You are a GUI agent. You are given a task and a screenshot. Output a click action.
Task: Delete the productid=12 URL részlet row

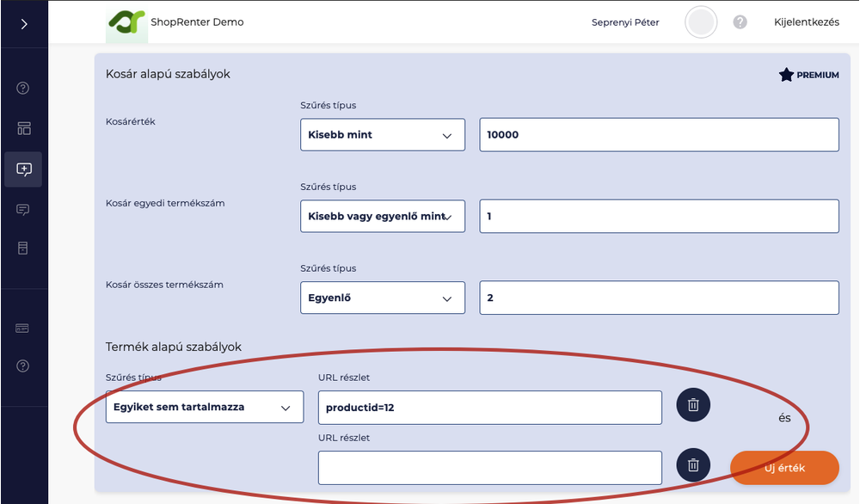(693, 405)
